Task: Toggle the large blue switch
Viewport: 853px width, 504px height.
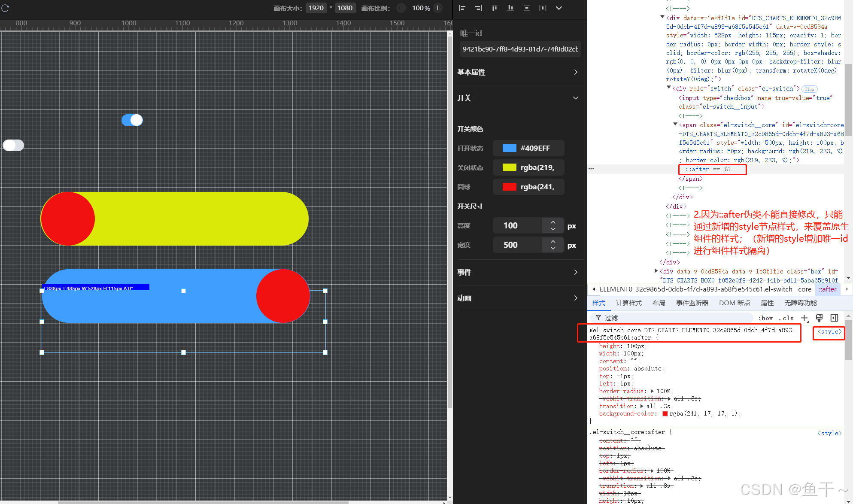Action: [x=176, y=296]
